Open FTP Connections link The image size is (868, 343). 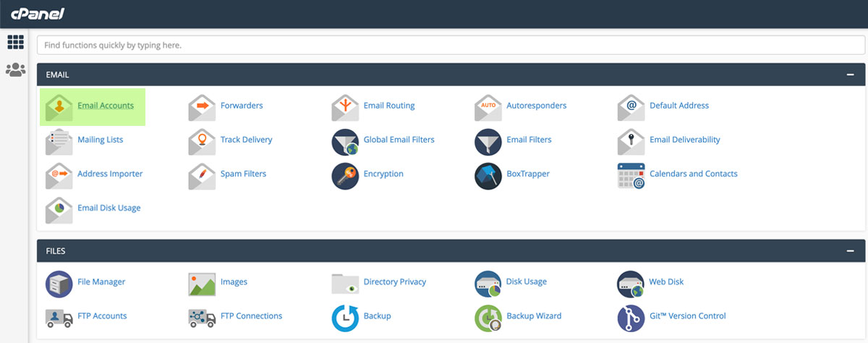(x=252, y=316)
